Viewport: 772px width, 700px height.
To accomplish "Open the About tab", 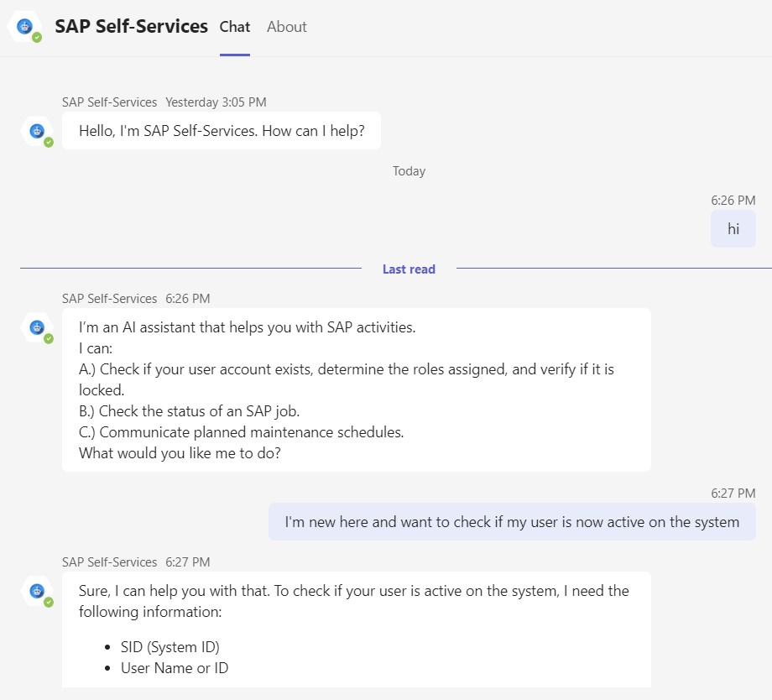I will (286, 27).
